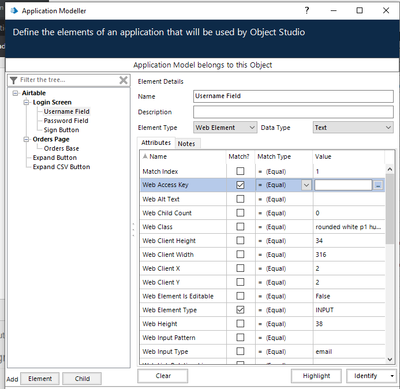Click scroll down arrow of attributes list
The height and width of the screenshot is (389, 400).
pos(390,359)
